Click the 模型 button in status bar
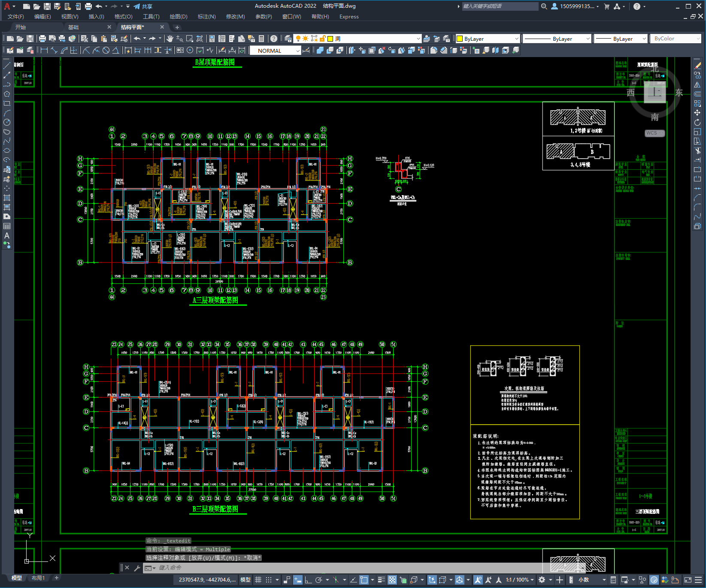The image size is (706, 588). (245, 580)
